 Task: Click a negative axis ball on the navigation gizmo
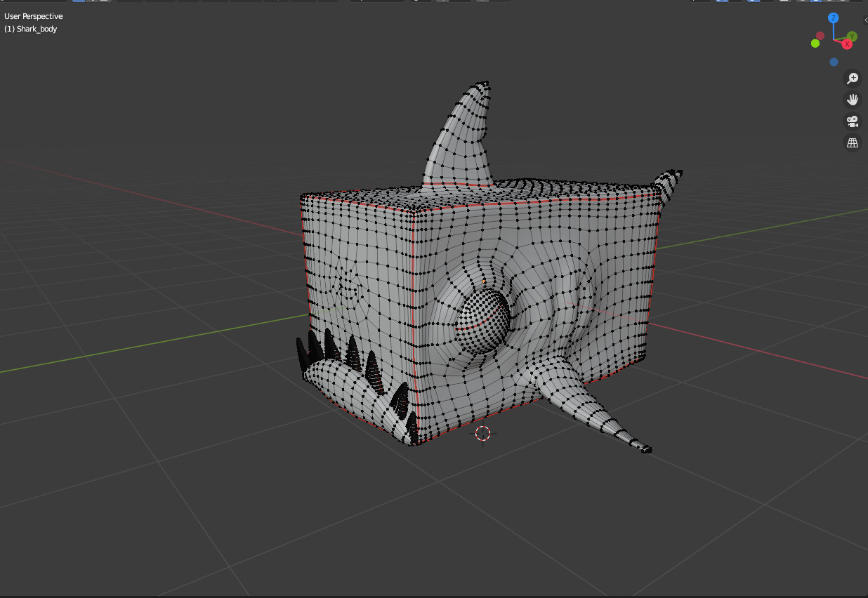coord(834,62)
